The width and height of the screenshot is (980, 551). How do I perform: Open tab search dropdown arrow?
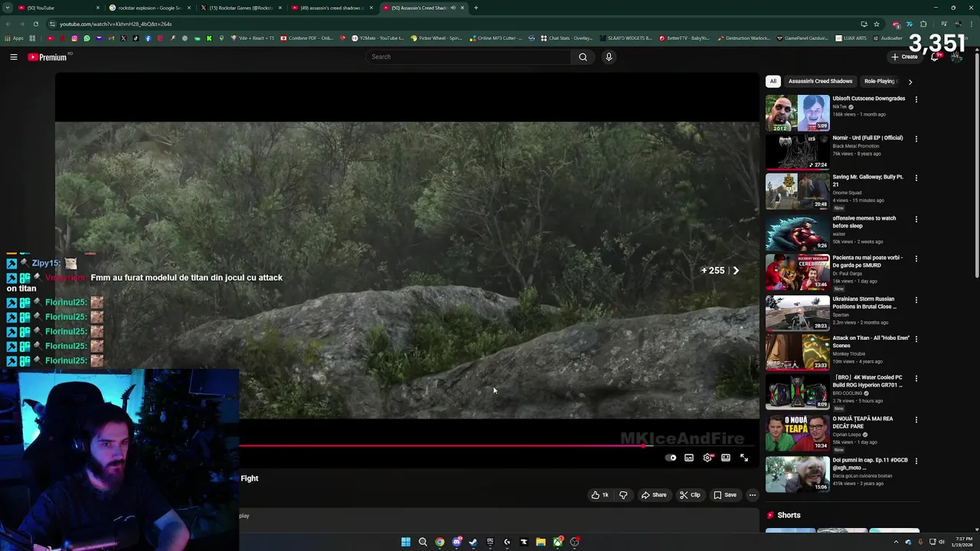tap(7, 8)
